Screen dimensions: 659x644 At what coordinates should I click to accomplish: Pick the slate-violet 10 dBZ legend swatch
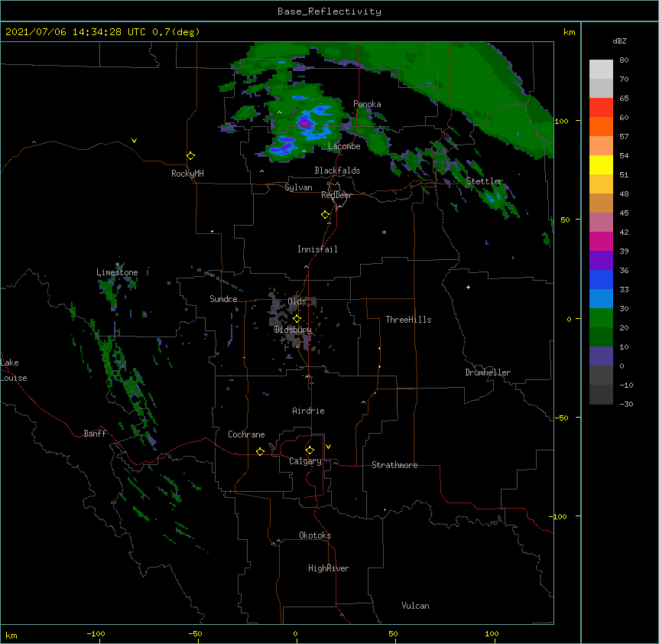[601, 356]
